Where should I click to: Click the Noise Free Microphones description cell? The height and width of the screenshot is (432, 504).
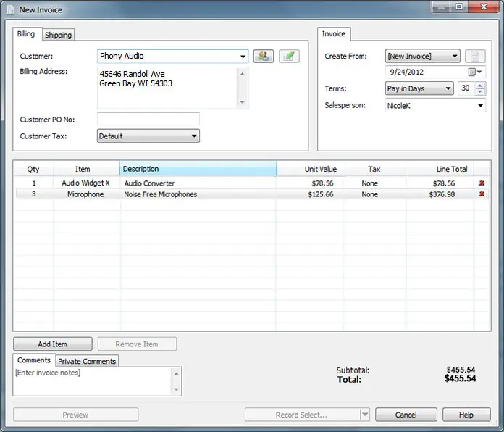coord(198,194)
